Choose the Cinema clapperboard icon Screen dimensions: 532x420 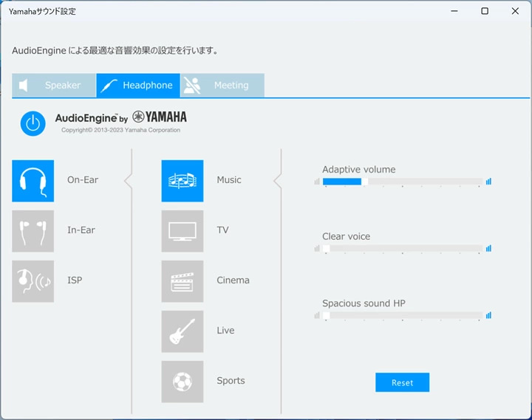(183, 281)
